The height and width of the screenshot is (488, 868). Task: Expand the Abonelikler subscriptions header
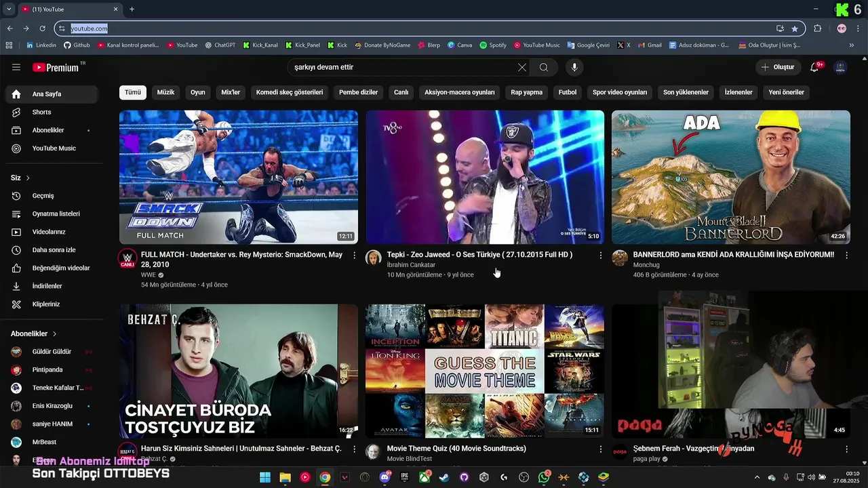click(x=34, y=333)
